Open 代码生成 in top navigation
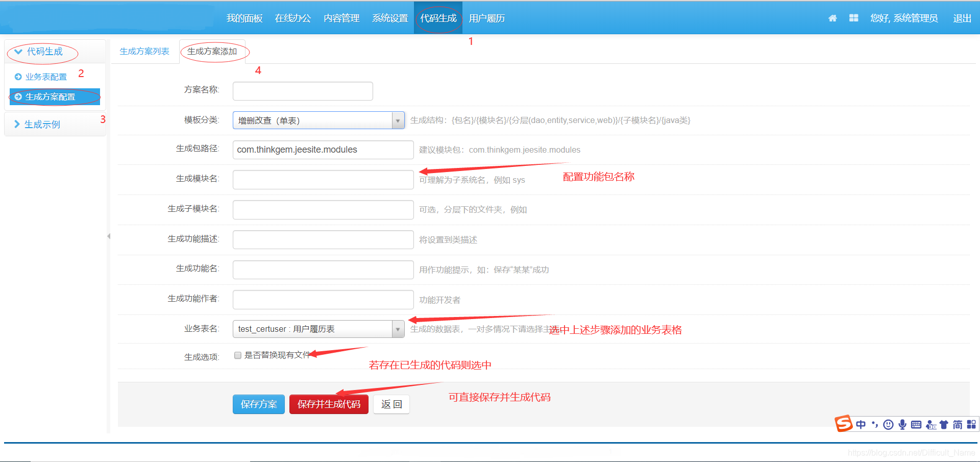This screenshot has width=980, height=462. click(438, 18)
